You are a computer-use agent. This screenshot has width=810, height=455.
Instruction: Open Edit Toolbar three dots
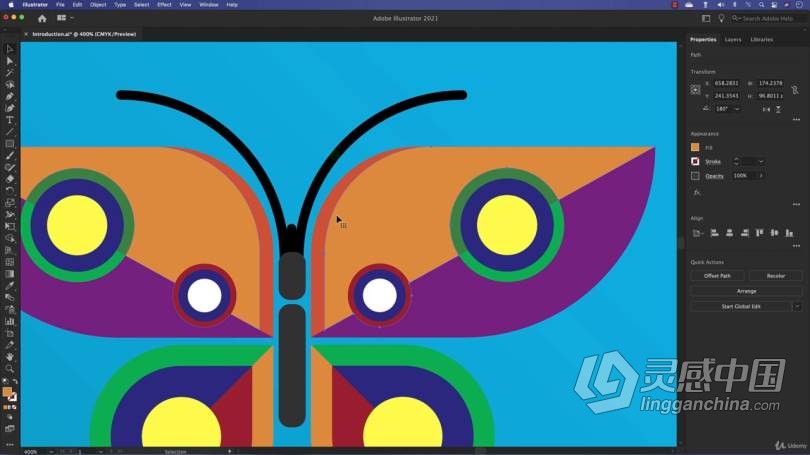coord(10,444)
